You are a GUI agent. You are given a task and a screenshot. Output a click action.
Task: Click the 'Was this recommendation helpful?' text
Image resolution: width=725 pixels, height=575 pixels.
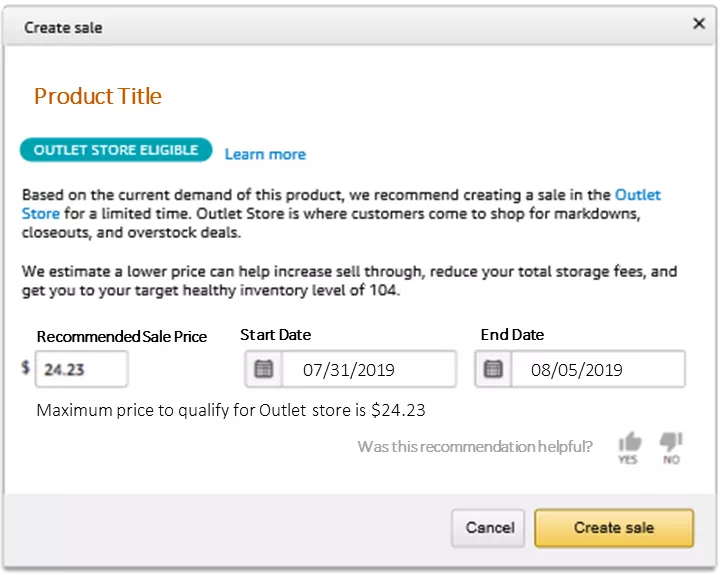coord(474,446)
